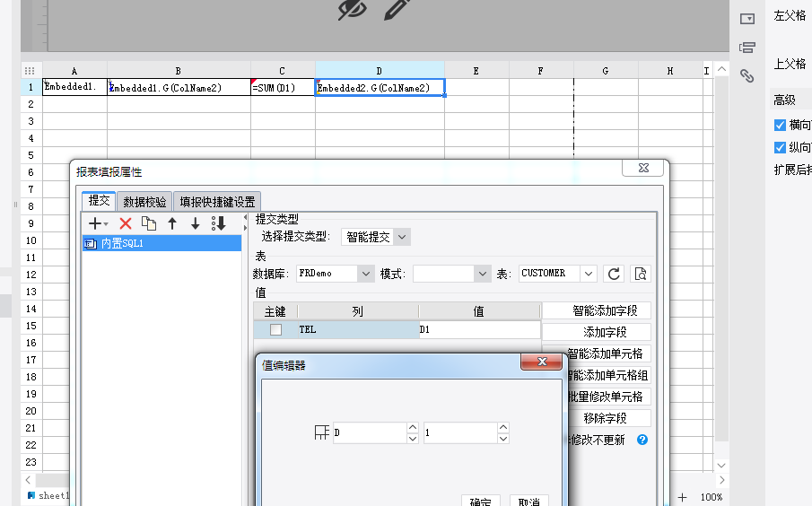This screenshot has height=506, width=812.
Task: Select cell C1 with =SUM(D1)
Action: click(283, 88)
